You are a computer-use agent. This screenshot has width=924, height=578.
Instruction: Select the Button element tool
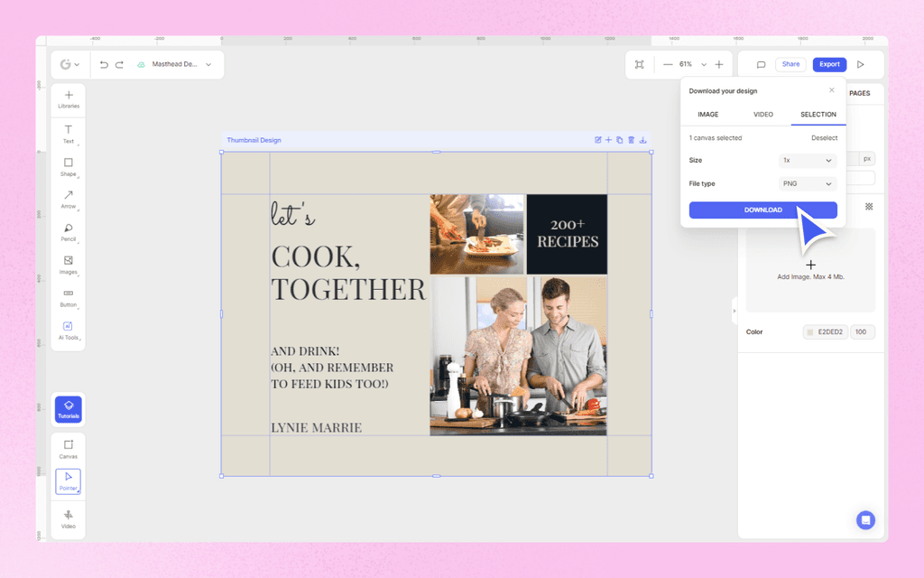point(69,298)
